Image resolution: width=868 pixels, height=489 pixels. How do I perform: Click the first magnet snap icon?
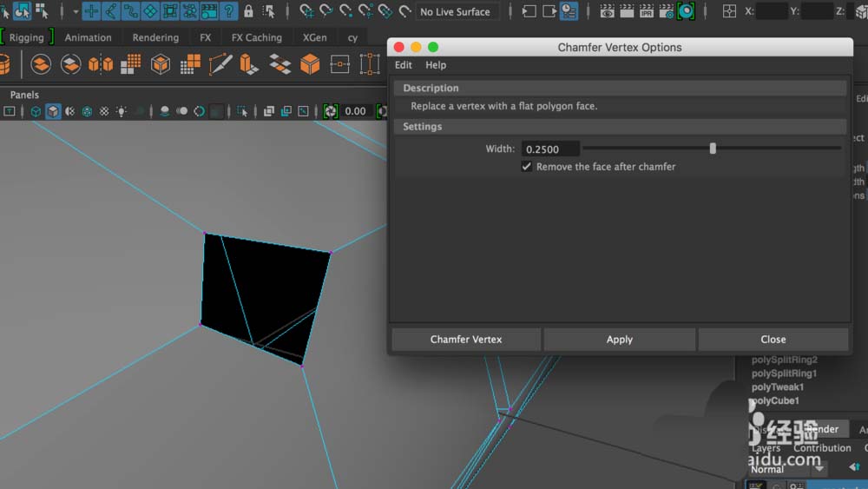click(x=306, y=11)
